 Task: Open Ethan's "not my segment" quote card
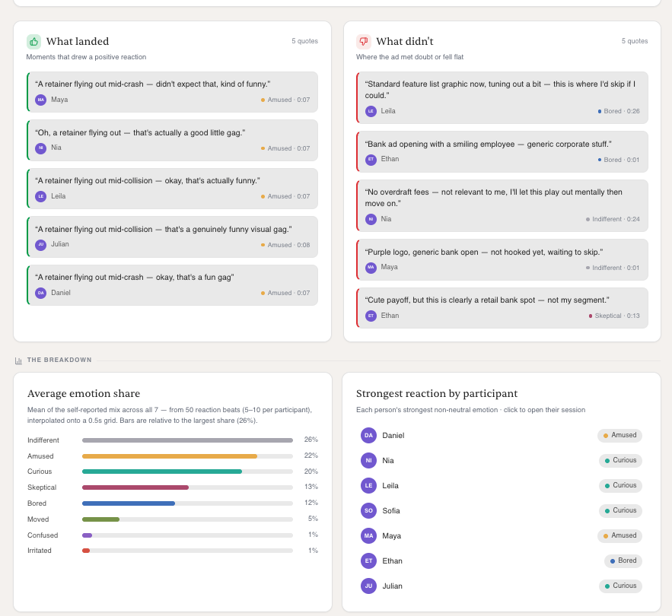pyautogui.click(x=502, y=308)
